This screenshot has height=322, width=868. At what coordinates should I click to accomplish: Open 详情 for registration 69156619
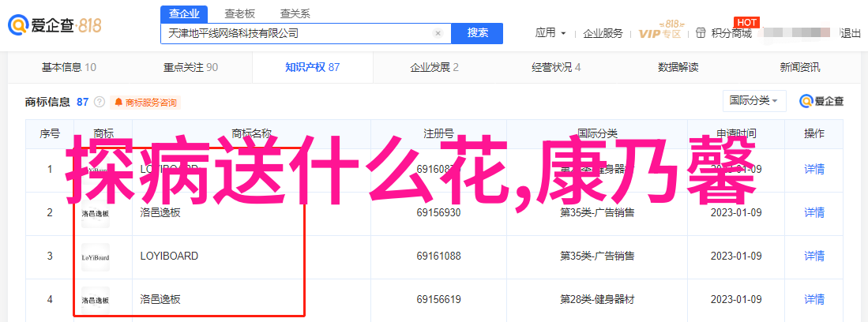[x=814, y=300]
